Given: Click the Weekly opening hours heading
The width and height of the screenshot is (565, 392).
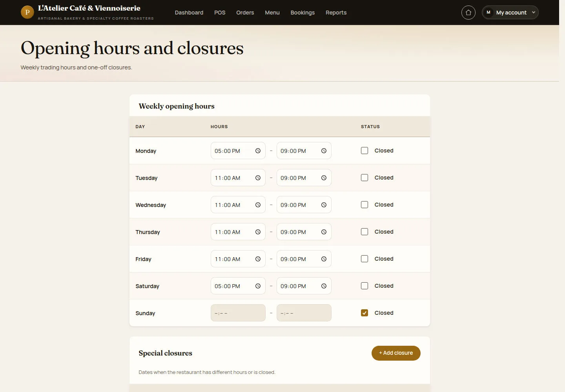Looking at the screenshot, I should [177, 106].
